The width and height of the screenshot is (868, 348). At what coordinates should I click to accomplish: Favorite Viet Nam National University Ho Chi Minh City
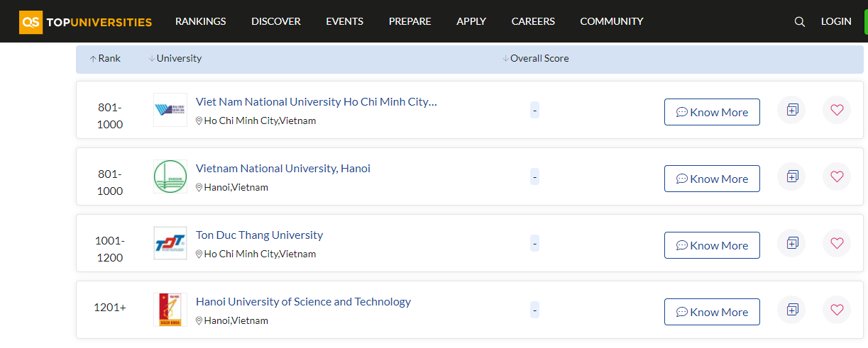pyautogui.click(x=837, y=110)
